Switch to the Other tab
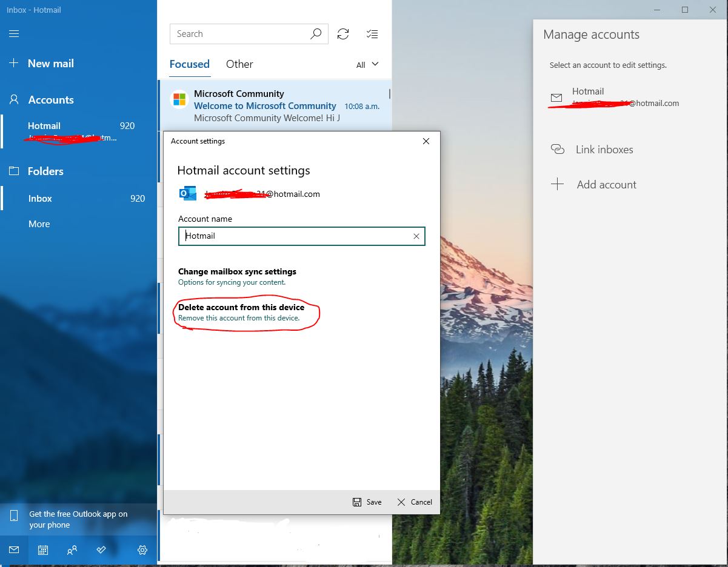The image size is (728, 567). click(x=239, y=64)
